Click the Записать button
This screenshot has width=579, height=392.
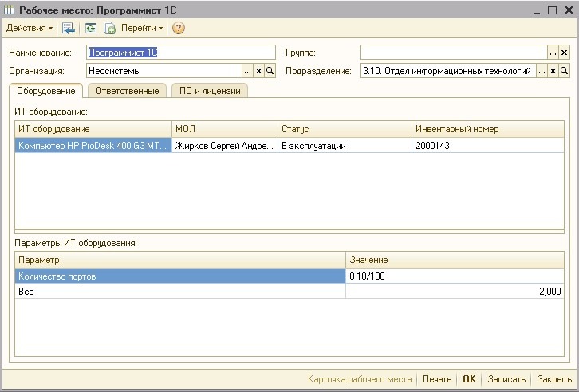tap(506, 379)
